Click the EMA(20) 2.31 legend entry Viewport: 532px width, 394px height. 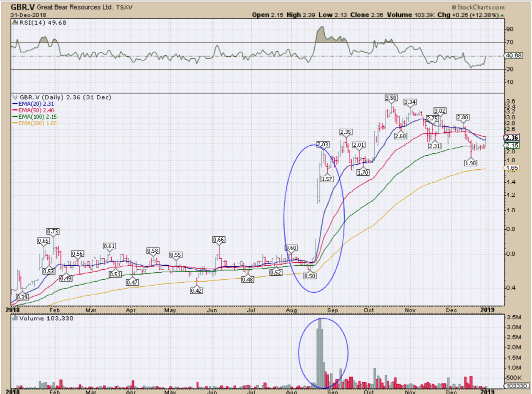tap(33, 104)
